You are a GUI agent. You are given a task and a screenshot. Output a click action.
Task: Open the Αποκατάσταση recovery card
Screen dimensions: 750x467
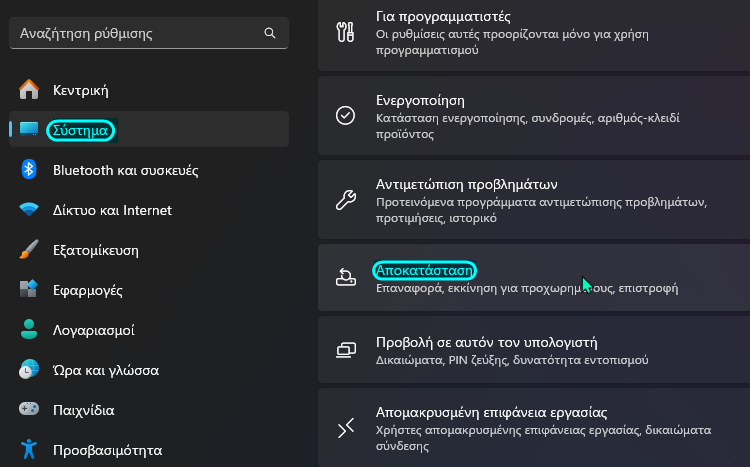[534, 278]
